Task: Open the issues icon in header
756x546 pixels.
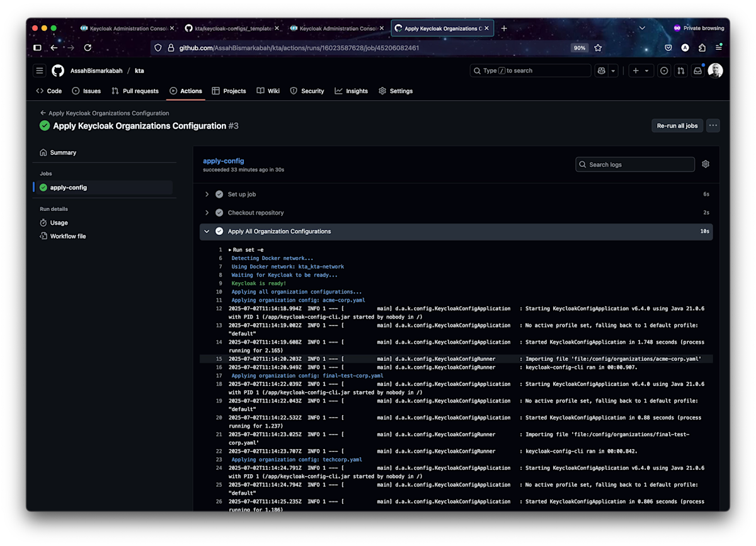Action: (664, 71)
